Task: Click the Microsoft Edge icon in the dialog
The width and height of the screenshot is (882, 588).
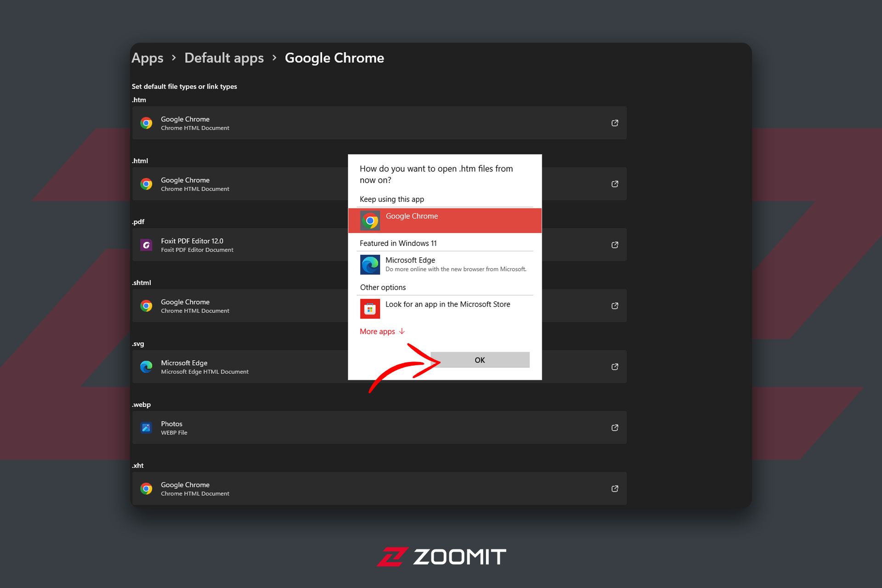Action: (370, 265)
